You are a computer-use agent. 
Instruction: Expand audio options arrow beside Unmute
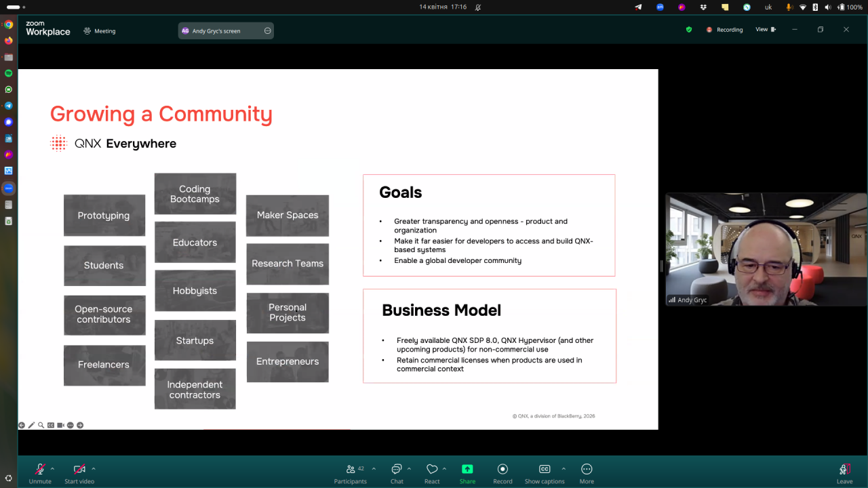(x=53, y=468)
